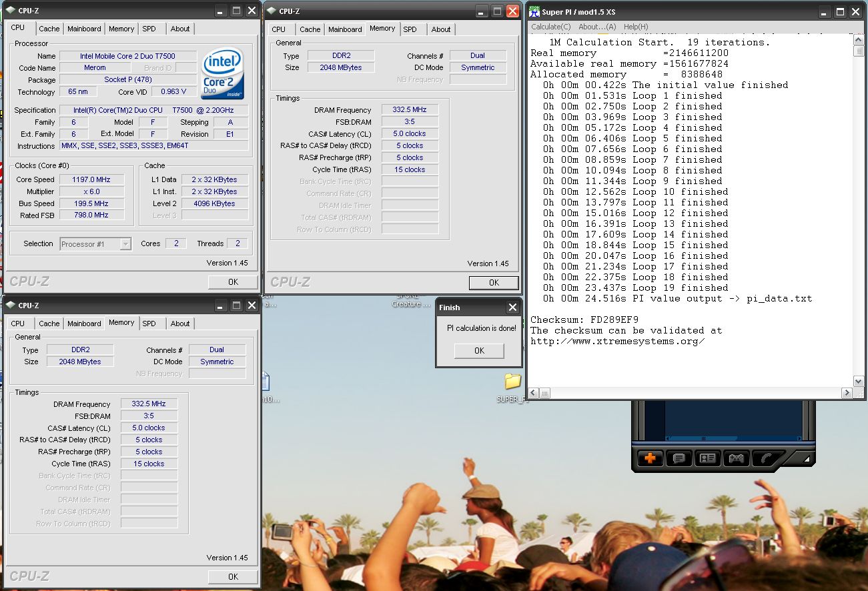Switch to Mainboard tab in the CPU-tab CPU-Z window
The width and height of the screenshot is (868, 591).
[x=84, y=29]
